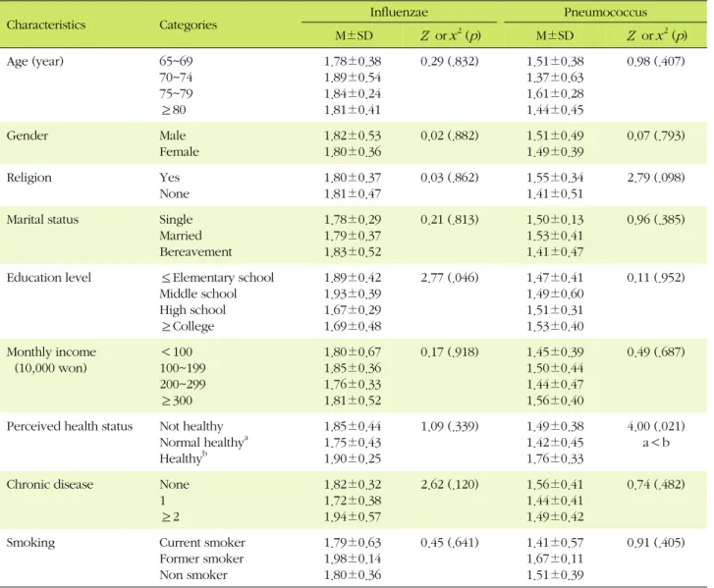Image resolution: width=714 pixels, height=588 pixels.
Task: Click '0.02 (.882)' in Gender row
Action: point(450,135)
